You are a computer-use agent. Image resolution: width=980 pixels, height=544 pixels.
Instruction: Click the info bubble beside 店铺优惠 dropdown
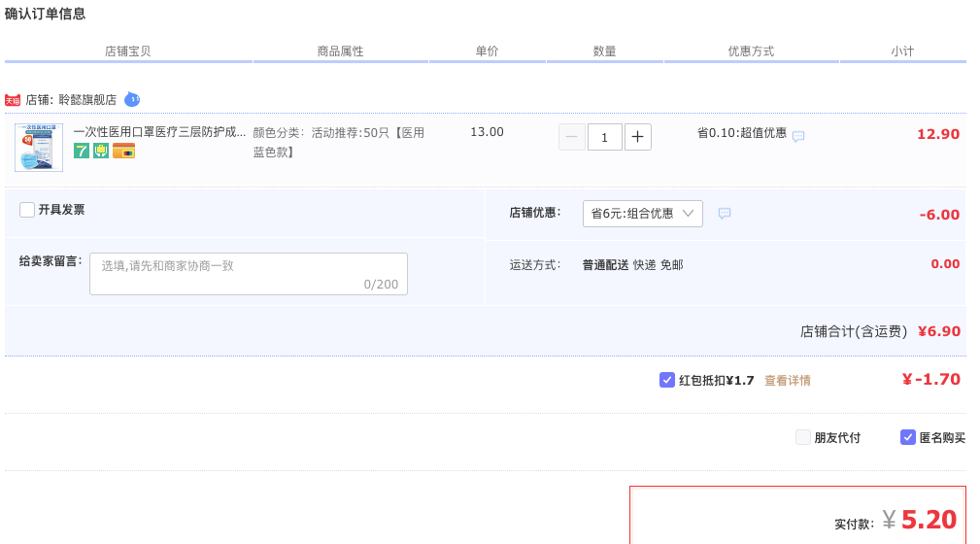(x=725, y=213)
